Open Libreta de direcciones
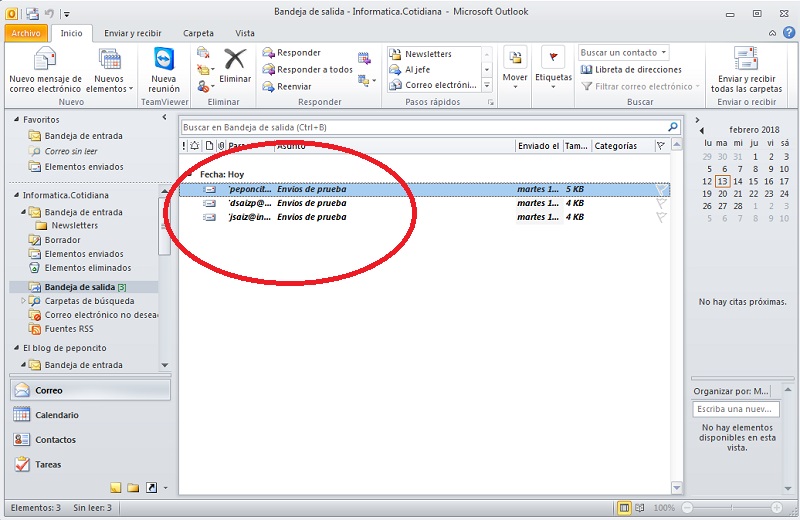Screen dimensions: 800x520 [x=631, y=69]
